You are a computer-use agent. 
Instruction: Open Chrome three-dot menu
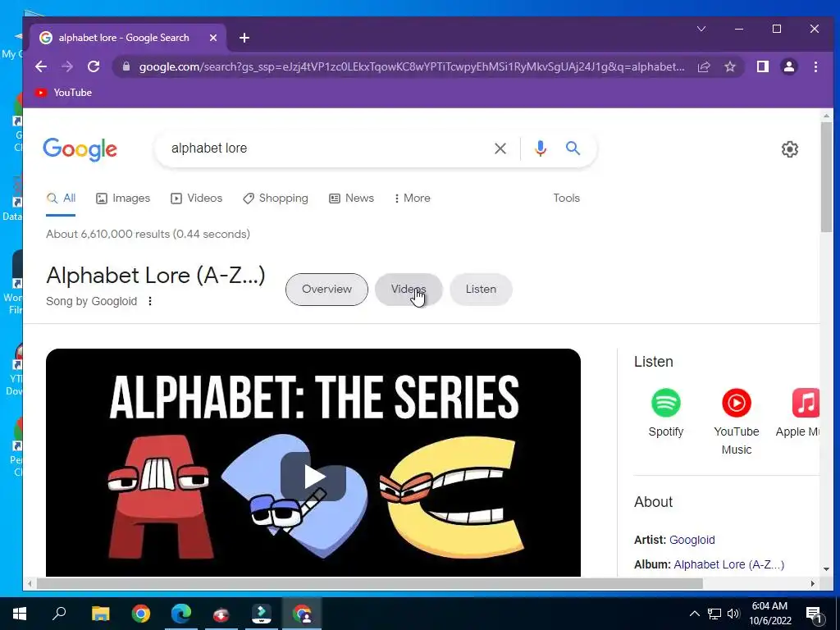pyautogui.click(x=815, y=66)
